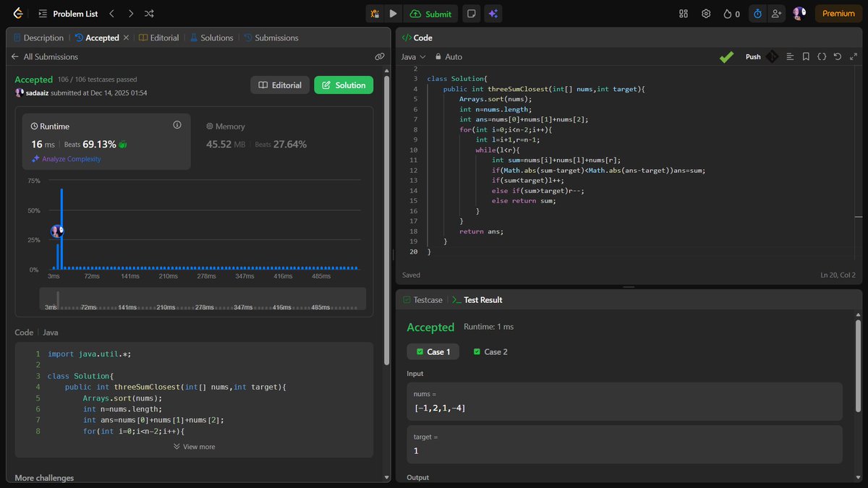Run code with the play icon
Viewport: 868px width, 488px height.
(x=393, y=13)
